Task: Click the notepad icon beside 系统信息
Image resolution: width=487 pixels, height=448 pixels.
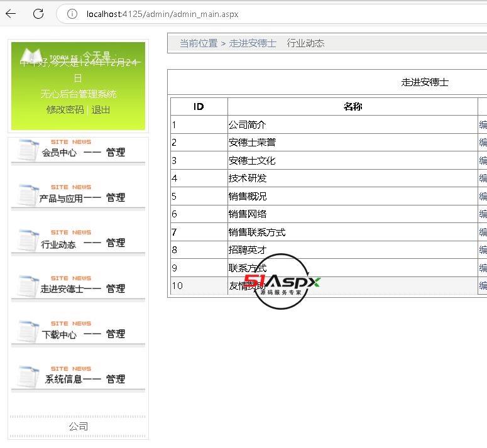Action: (x=28, y=377)
